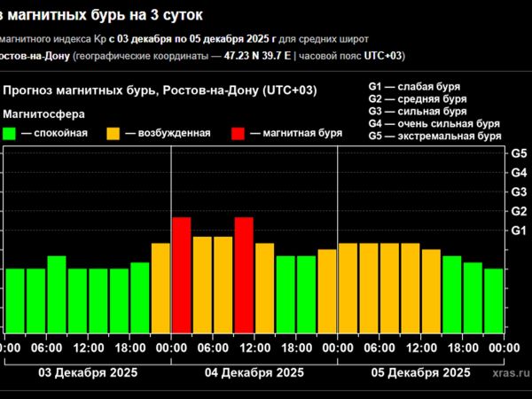Click the taller green bar at 06:00 on 03 December
Viewport: 532px width, 399px height.
57,293
